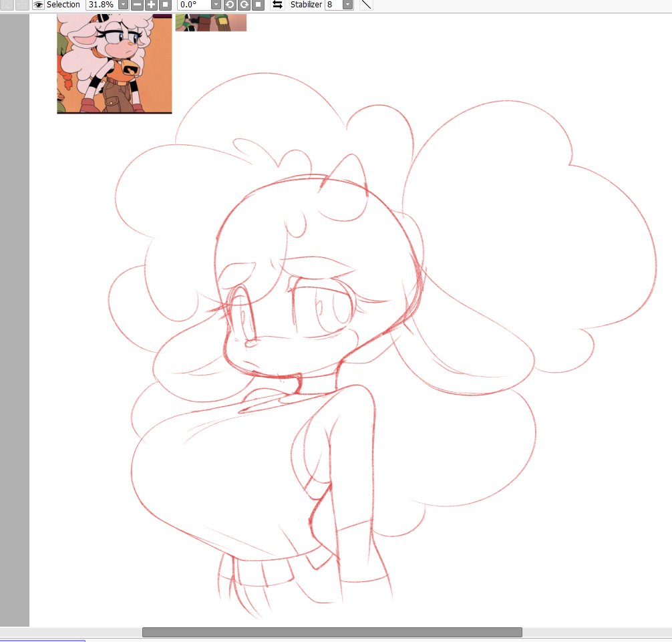The image size is (672, 642).
Task: Rotate canvas counterclockwise
Action: pos(230,5)
